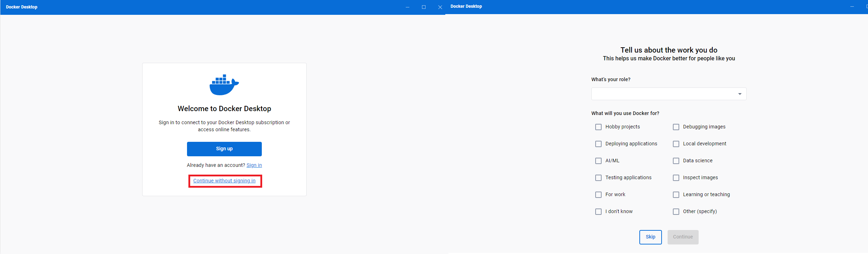The width and height of the screenshot is (868, 254).
Task: Click the Welcome to Docker Desktop heading
Action: click(x=224, y=109)
